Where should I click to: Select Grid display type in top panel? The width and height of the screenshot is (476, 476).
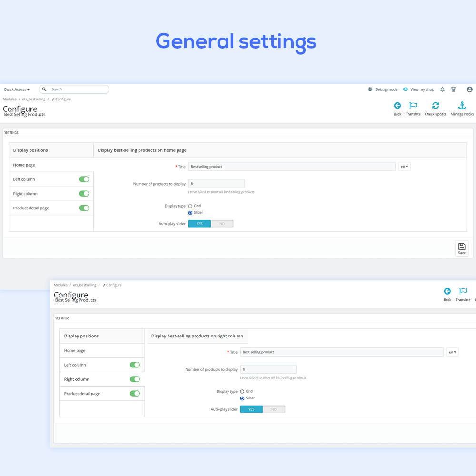tap(190, 206)
